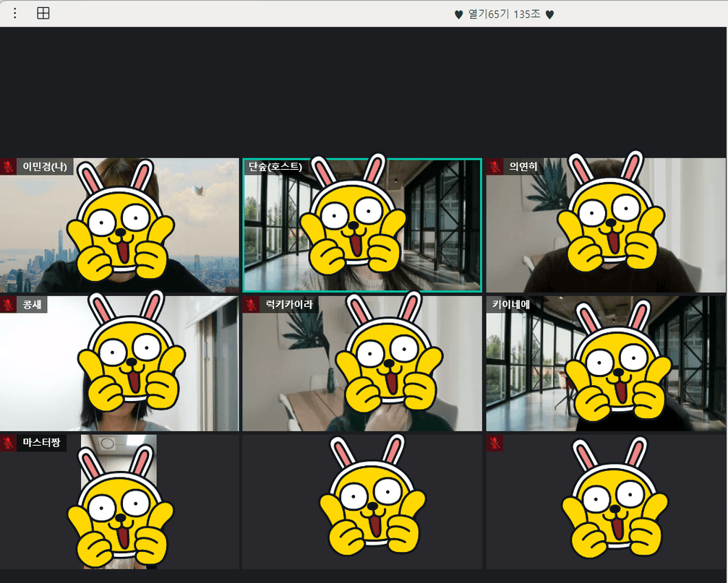This screenshot has height=583, width=728.
Task: Select the 키이네에 video tile
Action: [606, 363]
